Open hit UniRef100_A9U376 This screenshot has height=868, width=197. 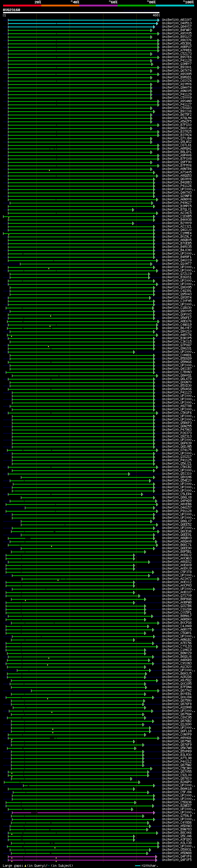point(177,40)
